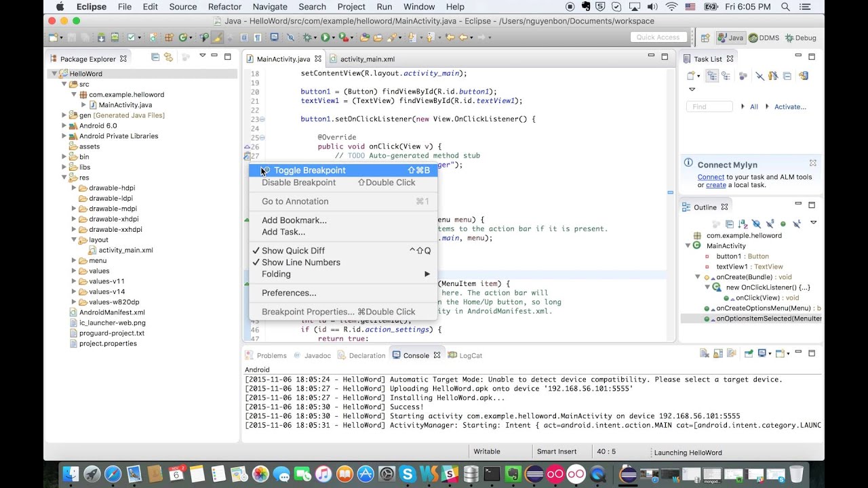Open Android Virtual Device Manager icon
The height and width of the screenshot is (488, 868).
(x=115, y=38)
